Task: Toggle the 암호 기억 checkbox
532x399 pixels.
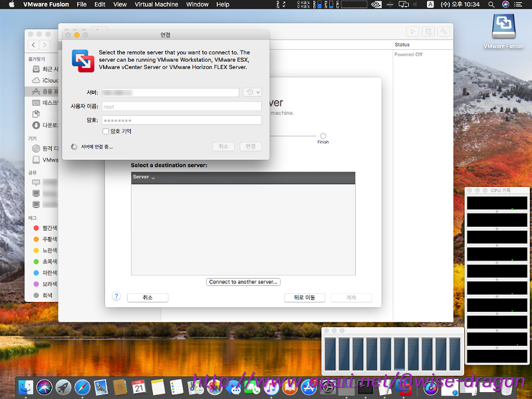Action: (106, 131)
